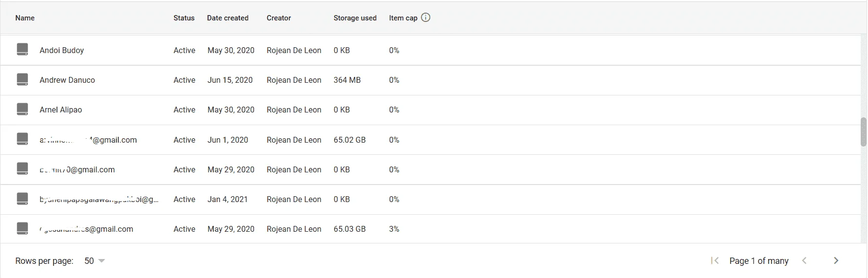Click the drive icon of the 65.02 GB row

(22, 139)
